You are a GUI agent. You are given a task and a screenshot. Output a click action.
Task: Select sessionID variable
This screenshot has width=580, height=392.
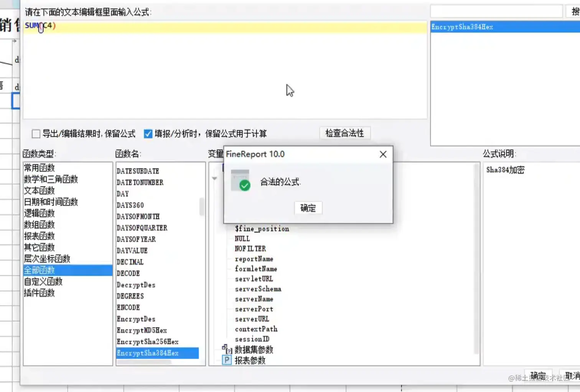point(252,339)
